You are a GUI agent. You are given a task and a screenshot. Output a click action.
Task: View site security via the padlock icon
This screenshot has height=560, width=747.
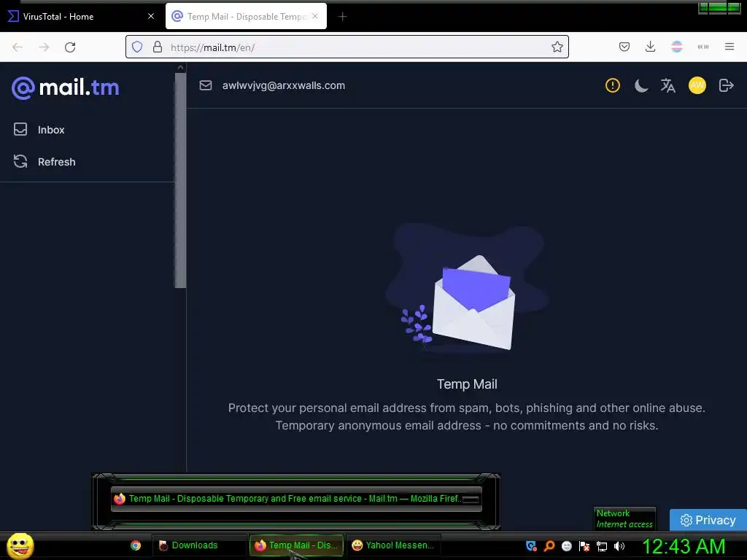(x=158, y=47)
